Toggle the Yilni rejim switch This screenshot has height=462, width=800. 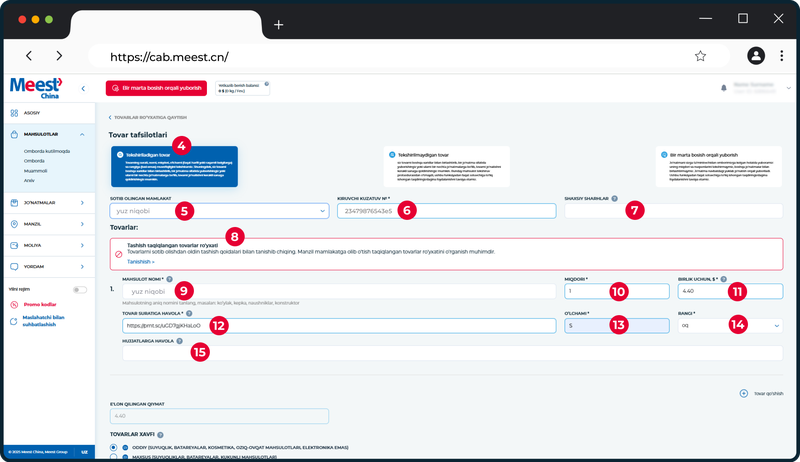[x=80, y=290]
